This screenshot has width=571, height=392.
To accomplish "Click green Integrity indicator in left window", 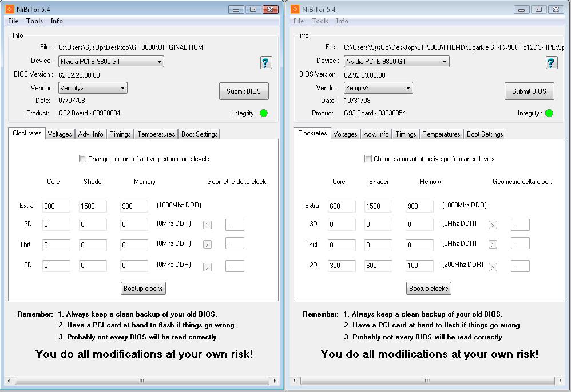I will pyautogui.click(x=264, y=113).
